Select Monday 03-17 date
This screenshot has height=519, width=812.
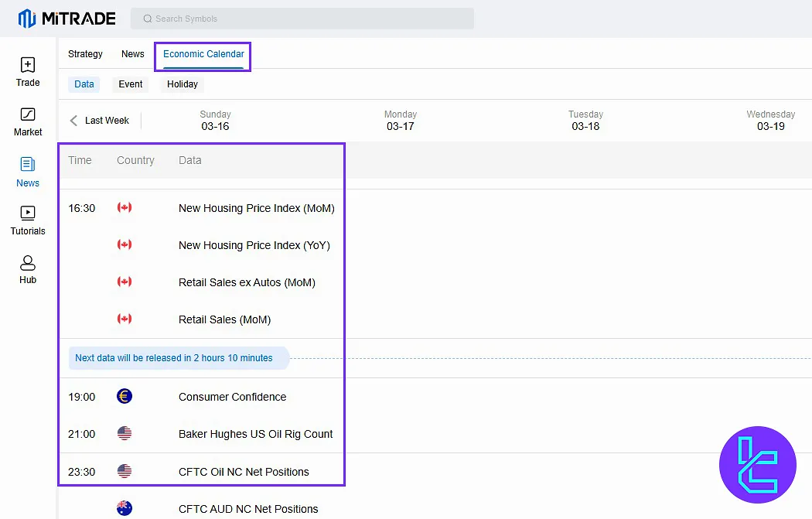click(x=401, y=121)
